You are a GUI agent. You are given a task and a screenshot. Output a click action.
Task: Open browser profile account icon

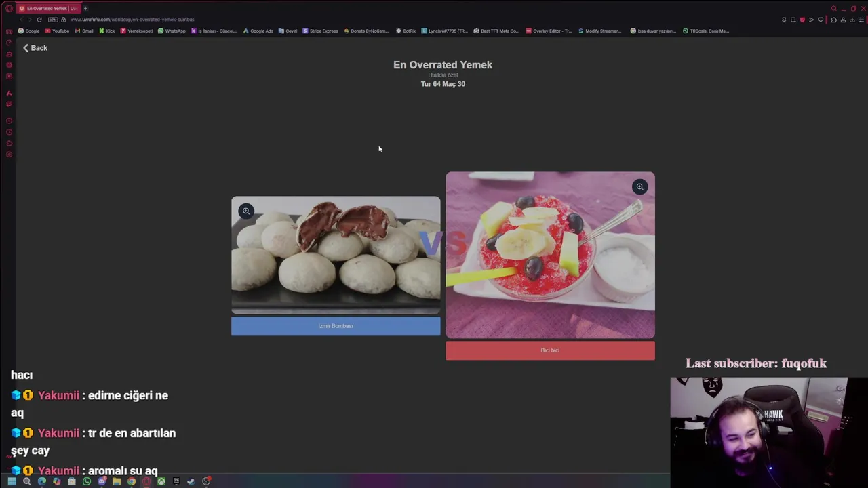click(x=843, y=20)
